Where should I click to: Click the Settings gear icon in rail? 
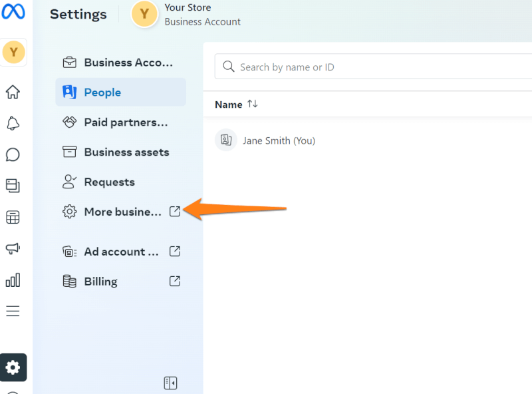pos(13,367)
